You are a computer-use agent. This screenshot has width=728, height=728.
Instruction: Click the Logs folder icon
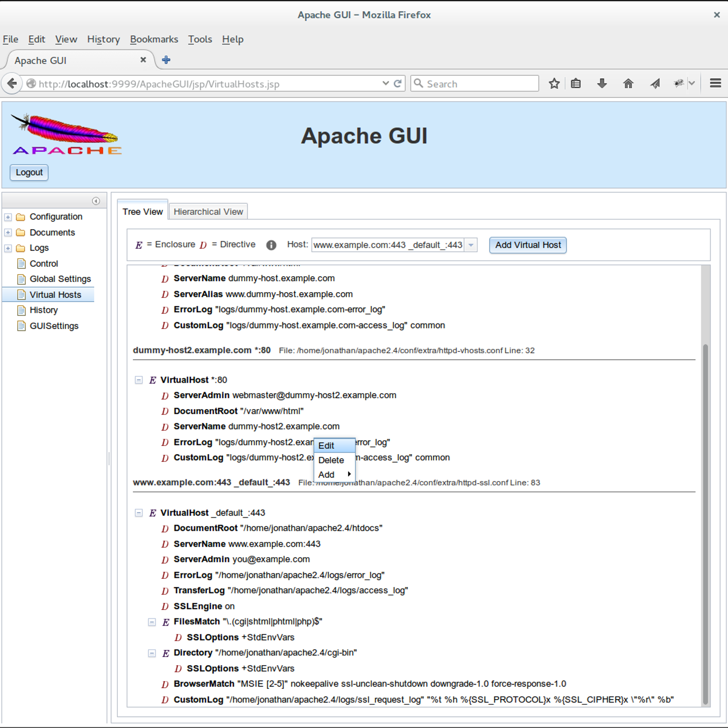click(x=20, y=248)
